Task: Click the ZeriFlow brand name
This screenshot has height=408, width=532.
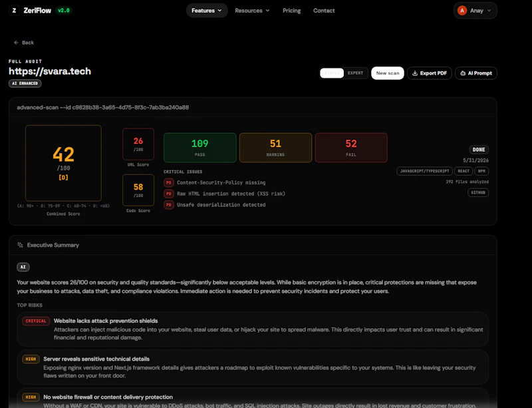Action: tap(37, 11)
